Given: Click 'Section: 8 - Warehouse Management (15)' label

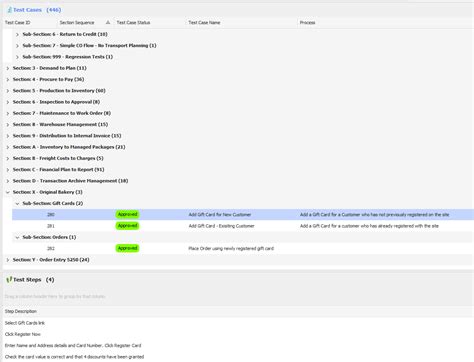Looking at the screenshot, I should (60, 124).
